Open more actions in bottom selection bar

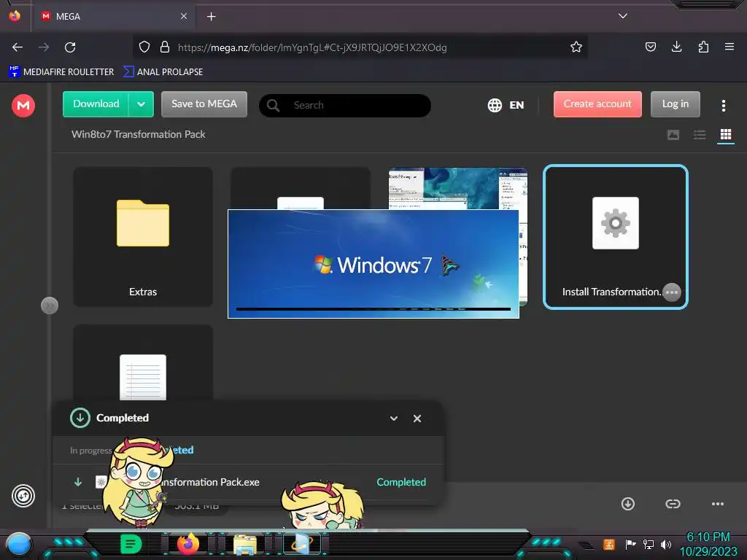(x=718, y=504)
